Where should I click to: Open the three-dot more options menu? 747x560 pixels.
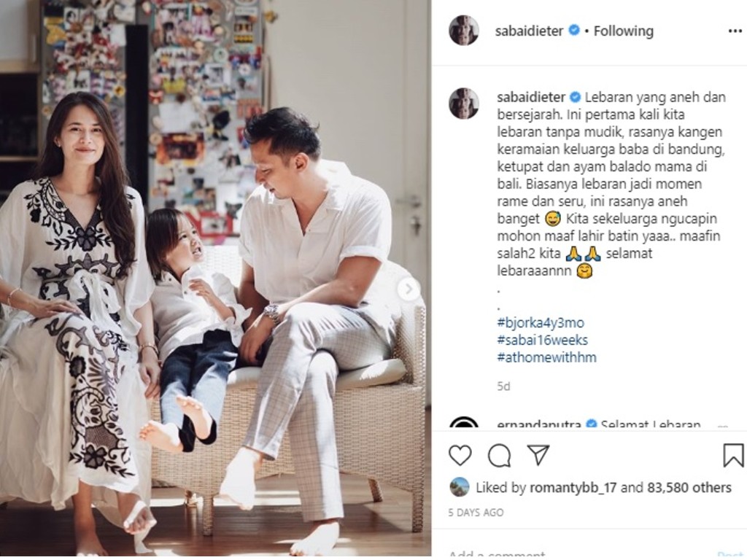[735, 31]
